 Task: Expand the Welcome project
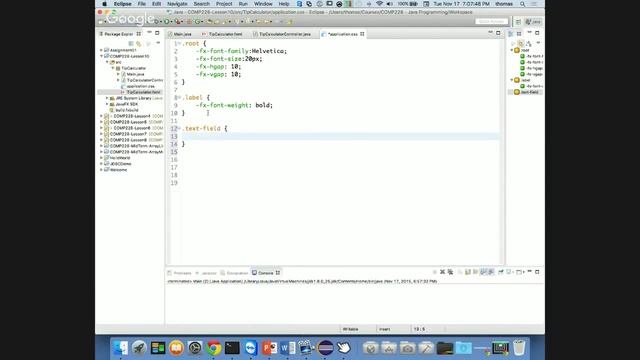click(x=102, y=169)
